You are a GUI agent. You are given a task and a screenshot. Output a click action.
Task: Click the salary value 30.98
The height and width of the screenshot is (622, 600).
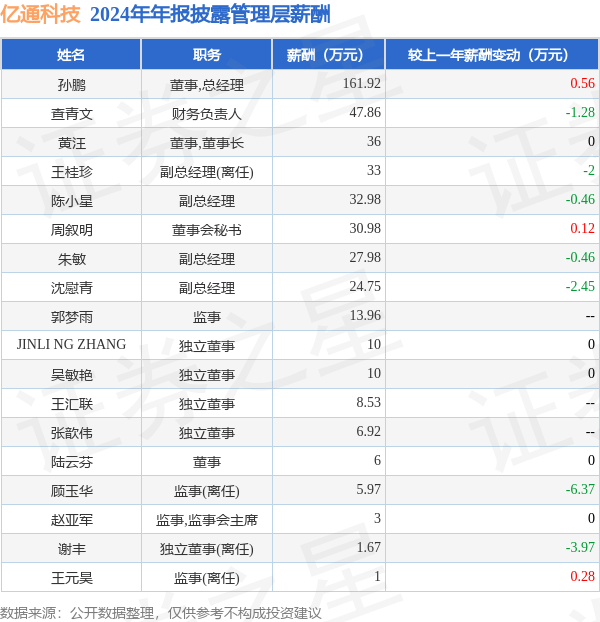[x=365, y=228]
